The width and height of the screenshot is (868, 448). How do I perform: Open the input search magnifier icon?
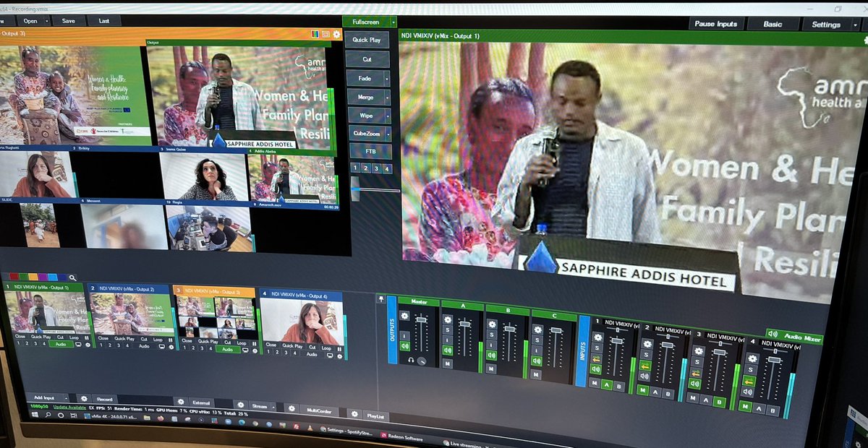pyautogui.click(x=72, y=278)
